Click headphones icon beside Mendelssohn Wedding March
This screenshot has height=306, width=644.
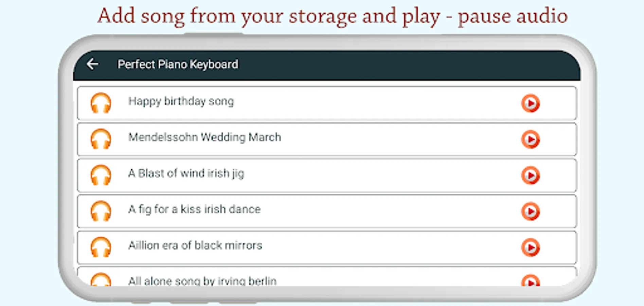(x=101, y=139)
